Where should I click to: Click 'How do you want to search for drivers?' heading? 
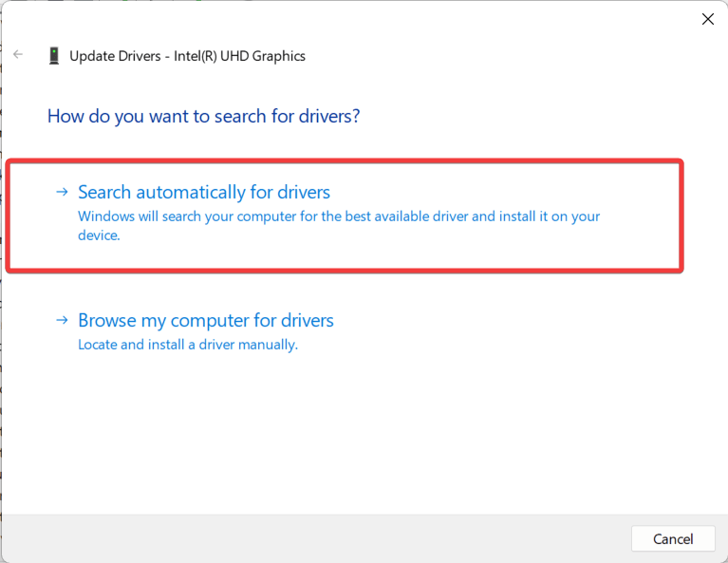pyautogui.click(x=203, y=116)
